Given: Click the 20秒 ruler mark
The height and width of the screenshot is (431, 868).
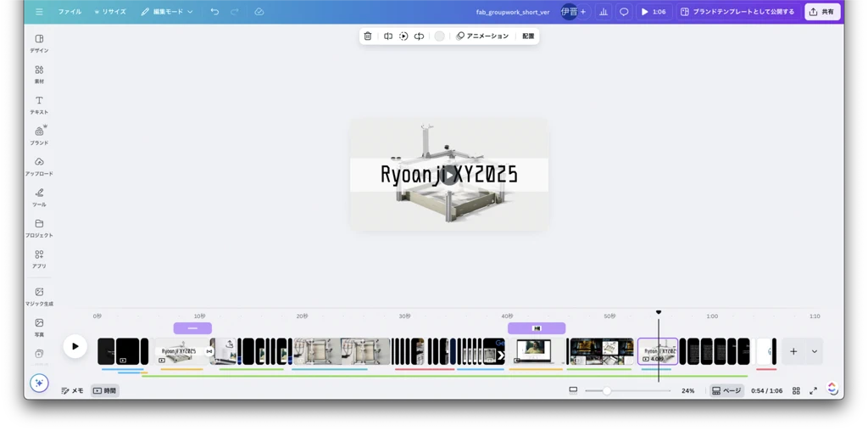Looking at the screenshot, I should 302,316.
